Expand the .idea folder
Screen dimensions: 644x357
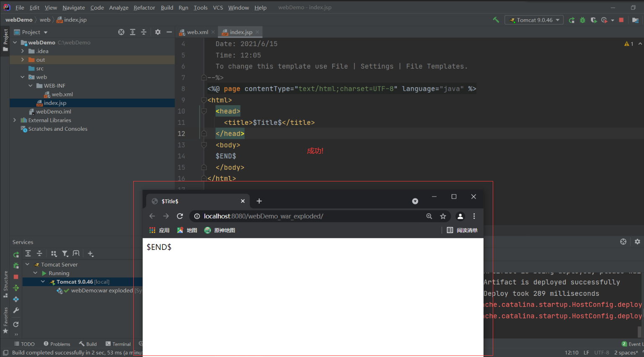click(23, 51)
